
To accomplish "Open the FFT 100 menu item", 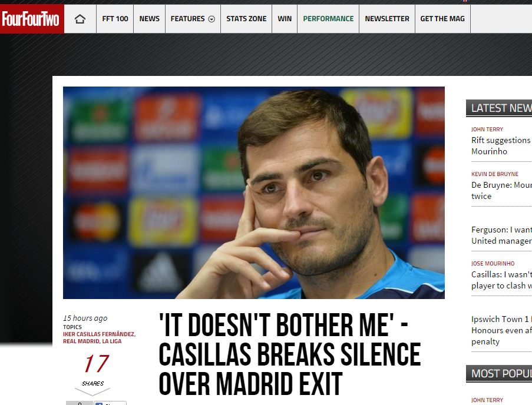I will [x=115, y=19].
